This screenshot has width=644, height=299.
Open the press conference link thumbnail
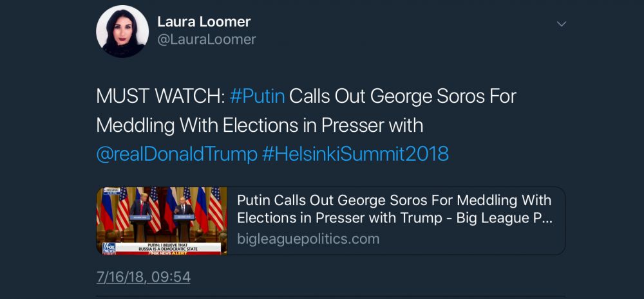(x=162, y=221)
